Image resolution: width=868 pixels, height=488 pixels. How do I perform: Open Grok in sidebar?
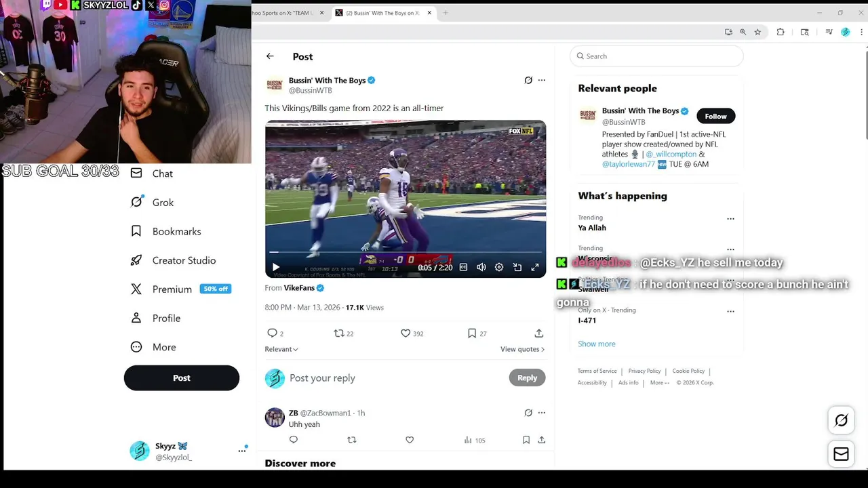pyautogui.click(x=152, y=202)
